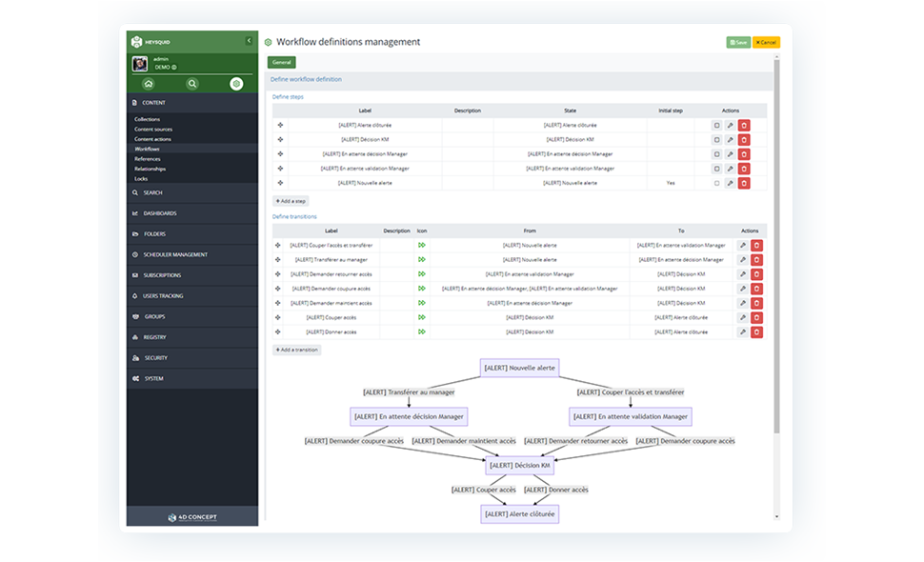Image resolution: width=924 pixels, height=562 pixels.
Task: Grab the move handle of Alerte clôturée step
Action: [x=280, y=125]
